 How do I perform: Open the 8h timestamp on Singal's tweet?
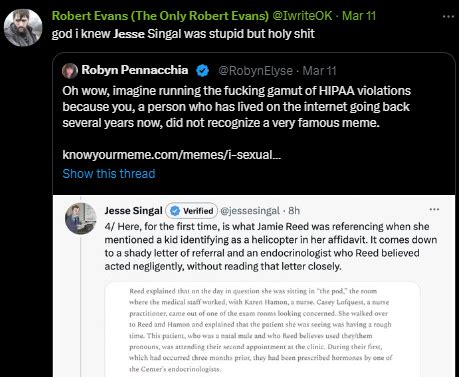coord(294,211)
